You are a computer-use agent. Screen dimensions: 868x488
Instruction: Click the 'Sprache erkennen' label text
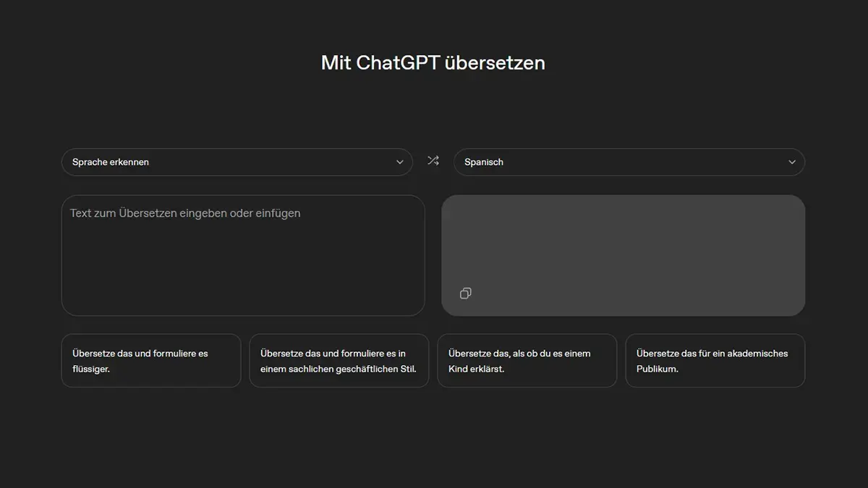tap(111, 162)
